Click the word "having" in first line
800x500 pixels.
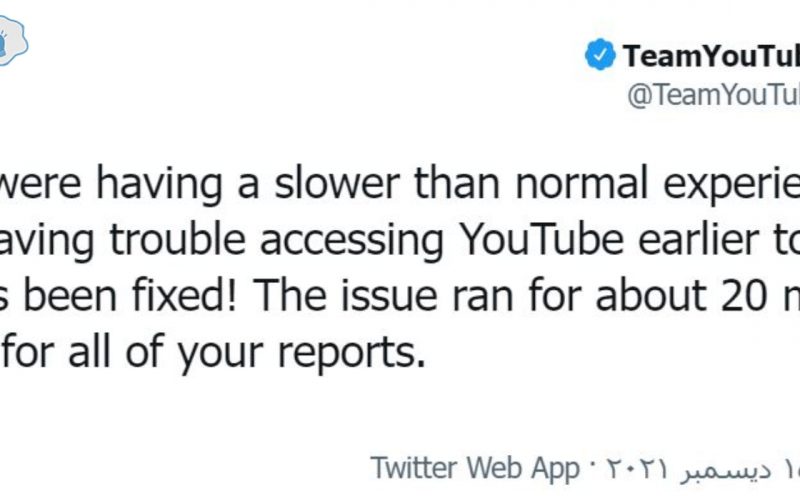(x=159, y=185)
